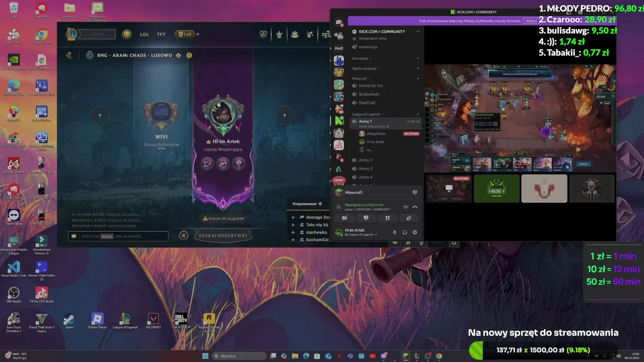Toggle Discord noise suppression waveform icon
The width and height of the screenshot is (644, 362).
(406, 207)
